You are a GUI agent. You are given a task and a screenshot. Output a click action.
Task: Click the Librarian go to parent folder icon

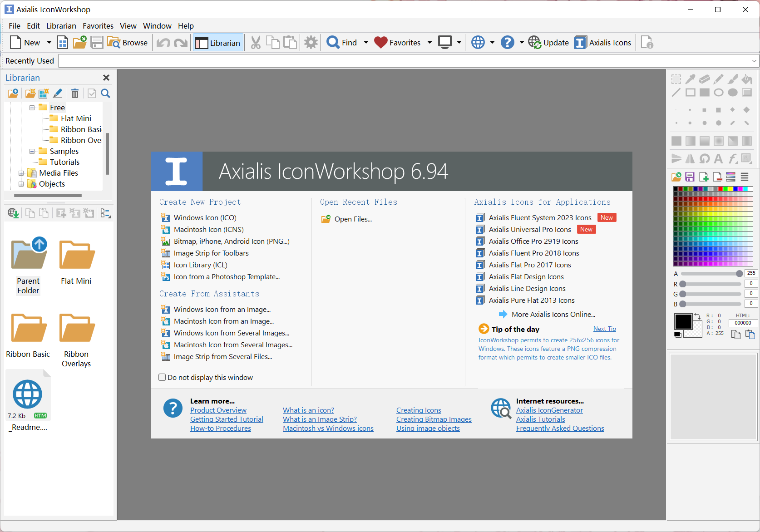pos(13,94)
